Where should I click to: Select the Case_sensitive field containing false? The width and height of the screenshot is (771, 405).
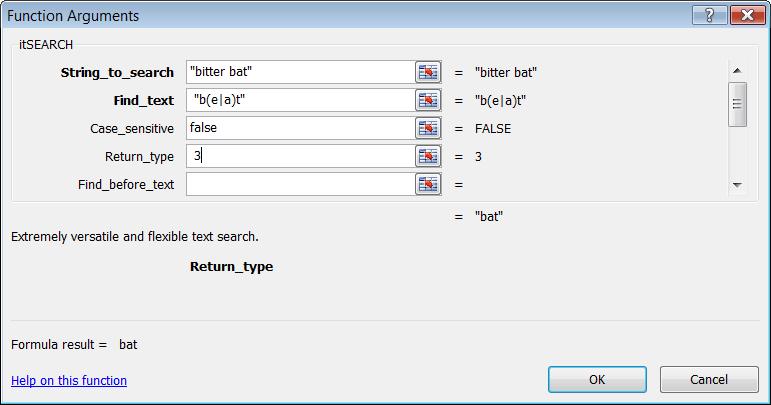300,128
